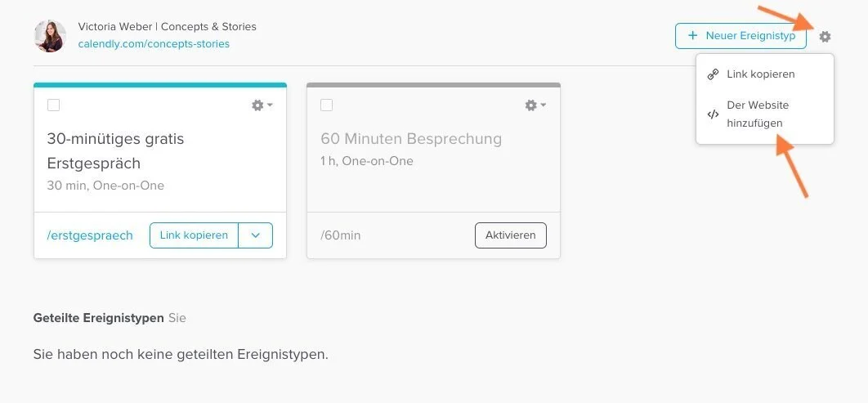Click Link kopieren on Erstgespräch card

[194, 235]
